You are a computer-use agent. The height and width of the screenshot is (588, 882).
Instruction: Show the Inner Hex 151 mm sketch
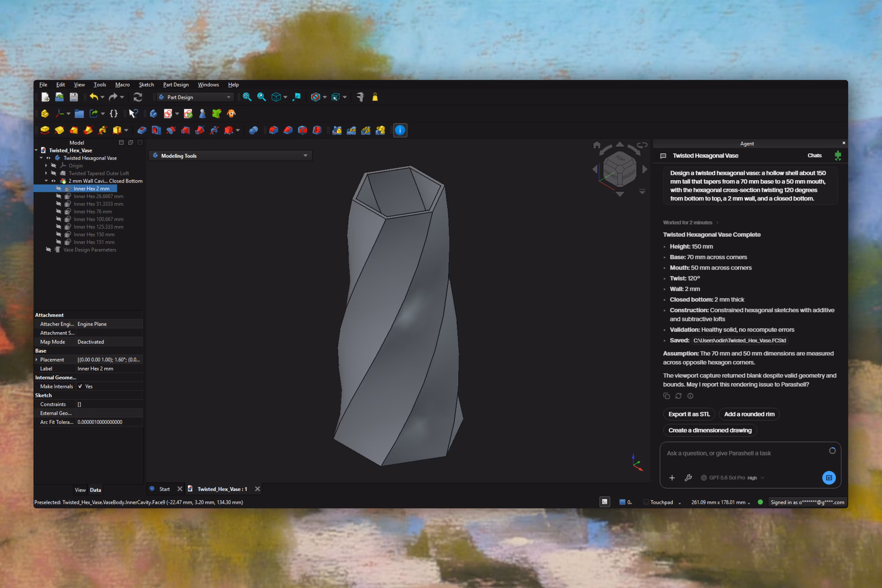(59, 242)
